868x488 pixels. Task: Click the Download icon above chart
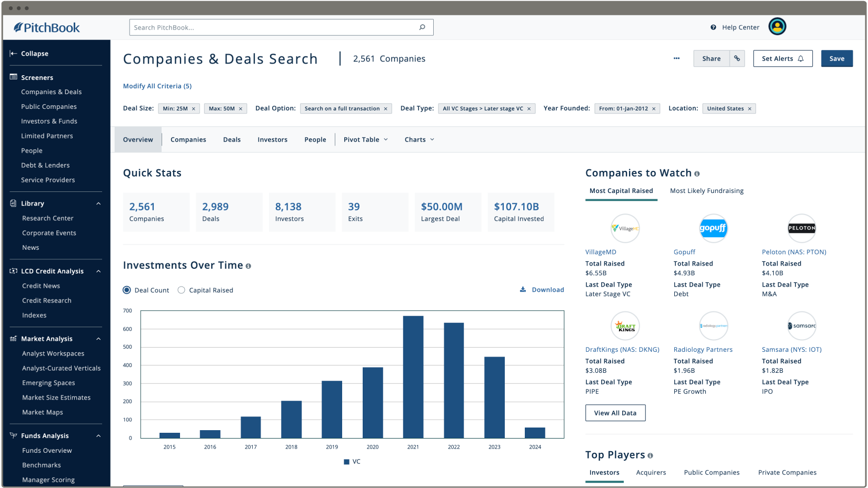click(x=523, y=290)
